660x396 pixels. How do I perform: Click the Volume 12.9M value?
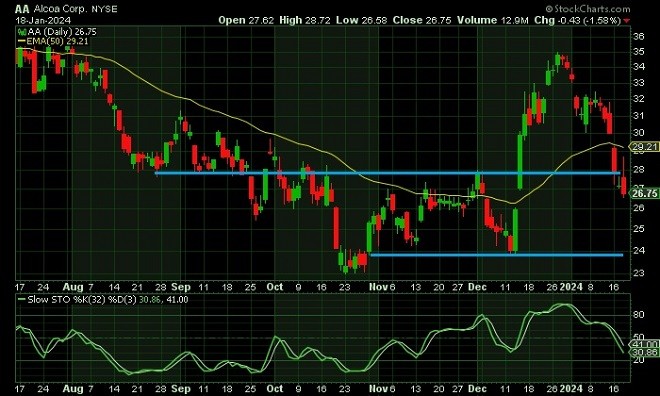click(x=492, y=20)
